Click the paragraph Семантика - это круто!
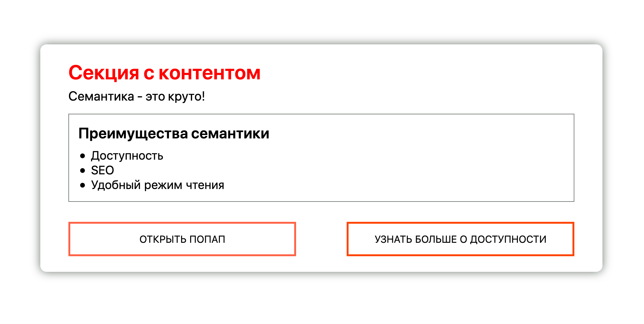The height and width of the screenshot is (324, 644). click(x=136, y=96)
